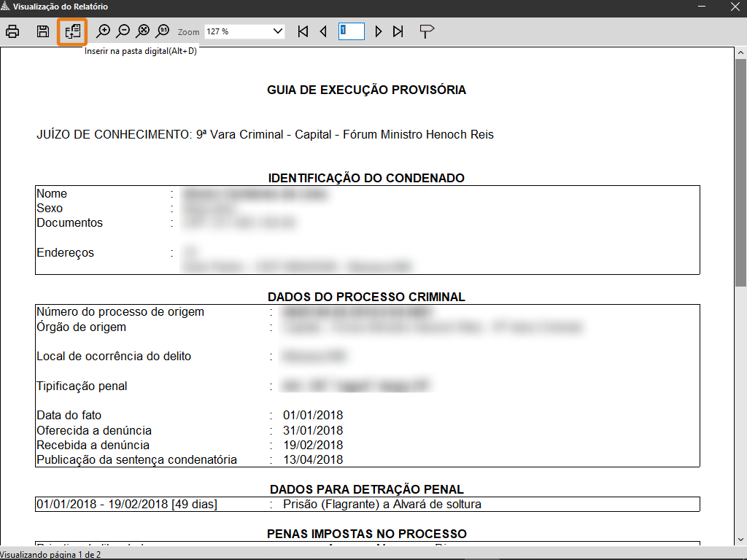Viewport: 747px width, 560px height.
Task: Click the Órgão de origem label
Action: 82,327
